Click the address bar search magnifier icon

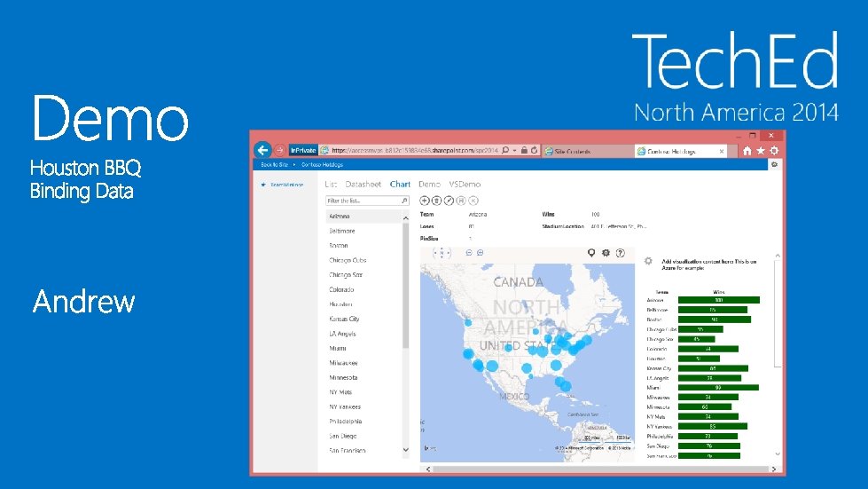pos(505,150)
